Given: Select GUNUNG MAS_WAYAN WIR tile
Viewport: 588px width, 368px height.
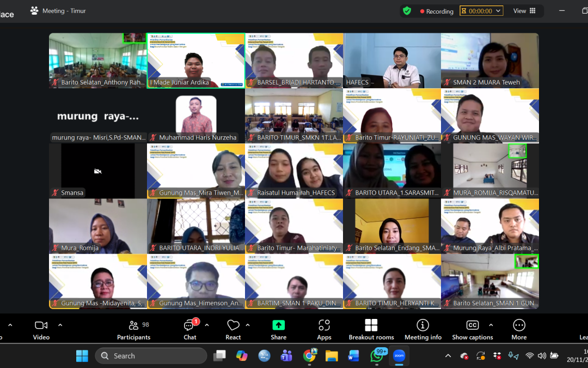Looking at the screenshot, I should click(490, 116).
